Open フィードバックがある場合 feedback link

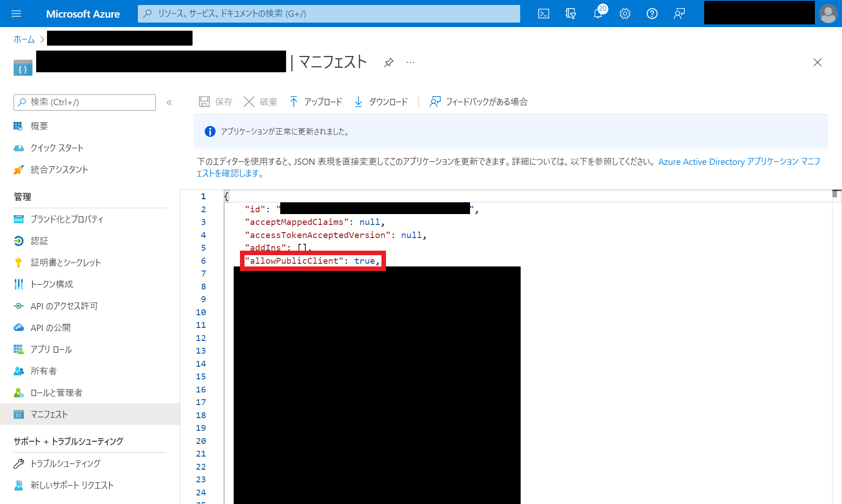479,102
